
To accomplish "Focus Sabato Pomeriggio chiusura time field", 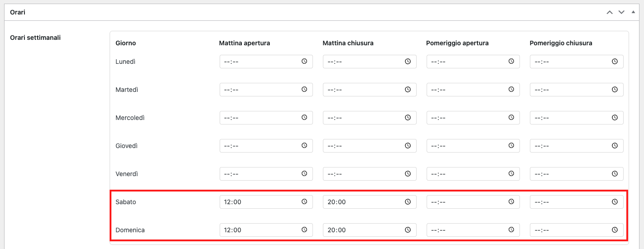I will [577, 202].
